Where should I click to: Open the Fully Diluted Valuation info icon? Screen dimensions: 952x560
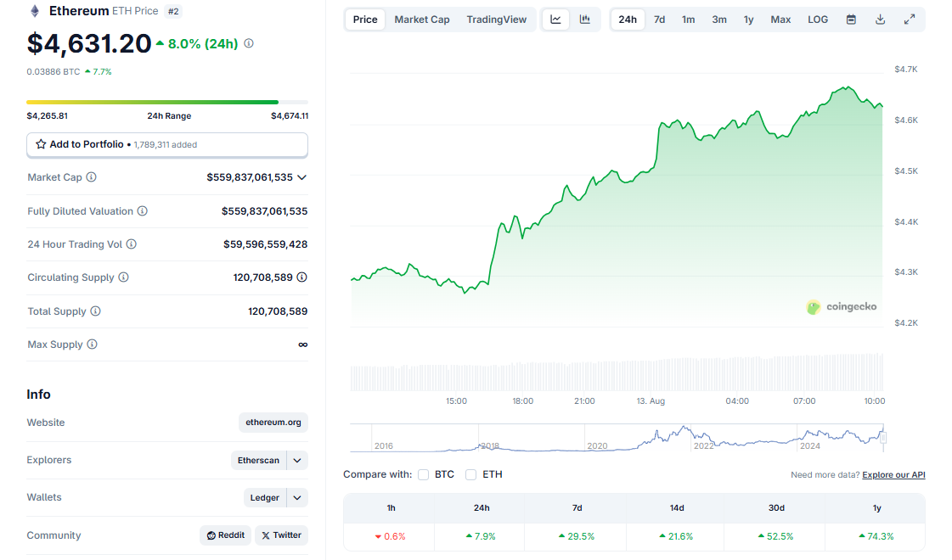coord(142,211)
